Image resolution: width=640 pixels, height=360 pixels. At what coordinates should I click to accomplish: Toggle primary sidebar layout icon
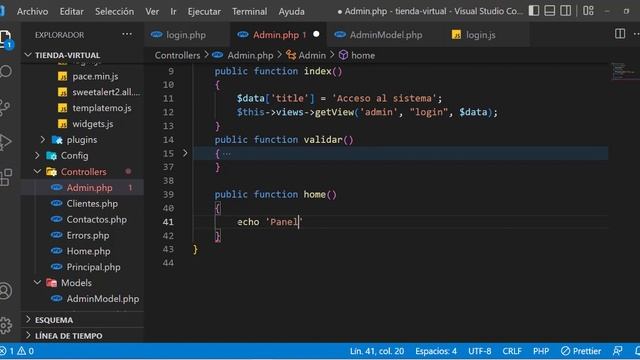(533, 11)
